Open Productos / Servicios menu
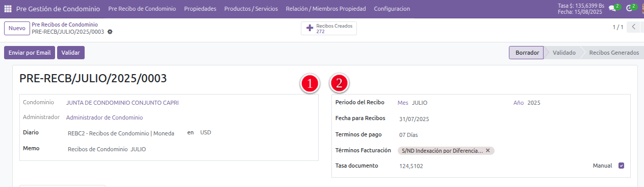The image size is (644, 187). coord(251,9)
